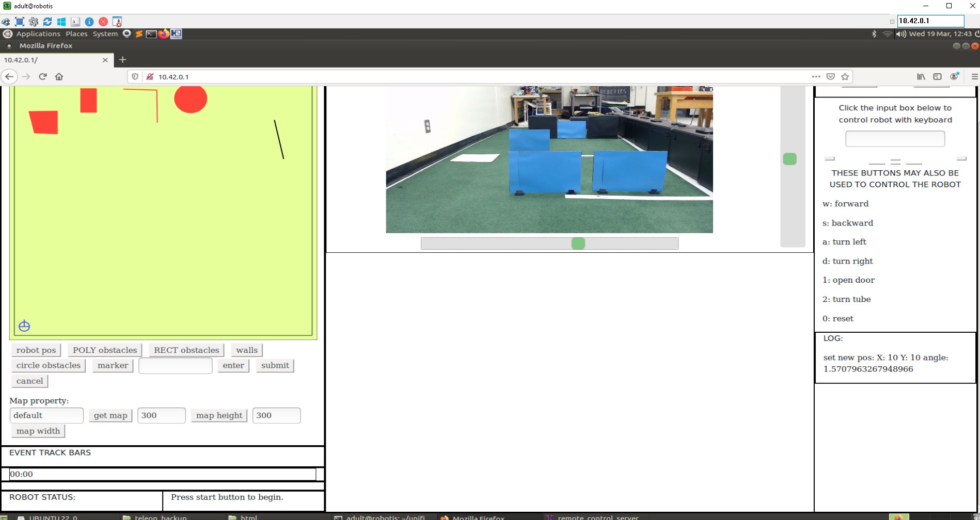The width and height of the screenshot is (980, 520).
Task: Click the 'map height' button
Action: point(219,416)
